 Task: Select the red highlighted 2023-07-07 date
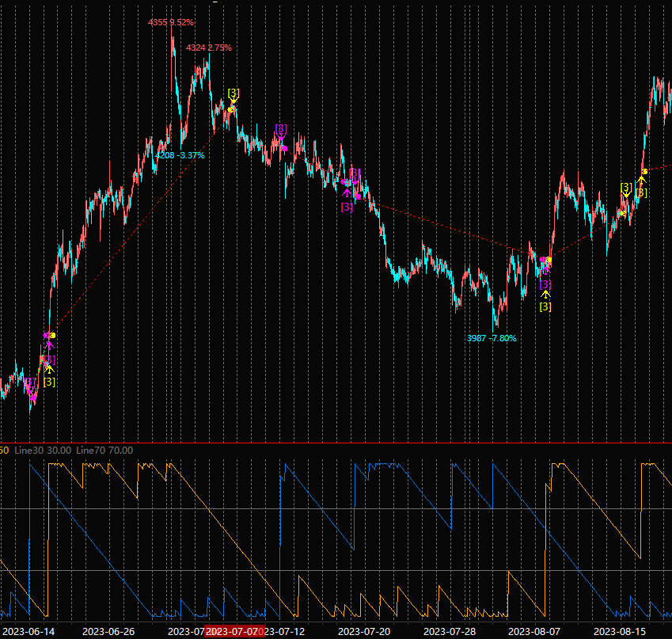point(234,631)
